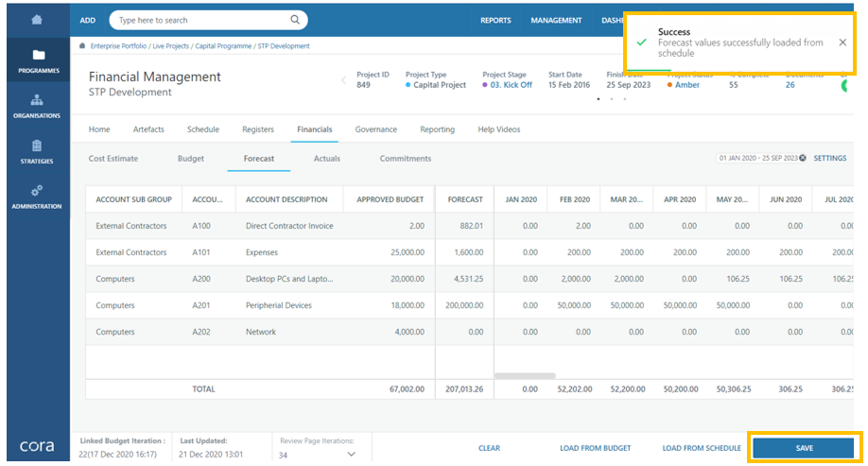Image resolution: width=868 pixels, height=466 pixels.
Task: Select Direct Contractor Invoice row cell
Action: 289,226
